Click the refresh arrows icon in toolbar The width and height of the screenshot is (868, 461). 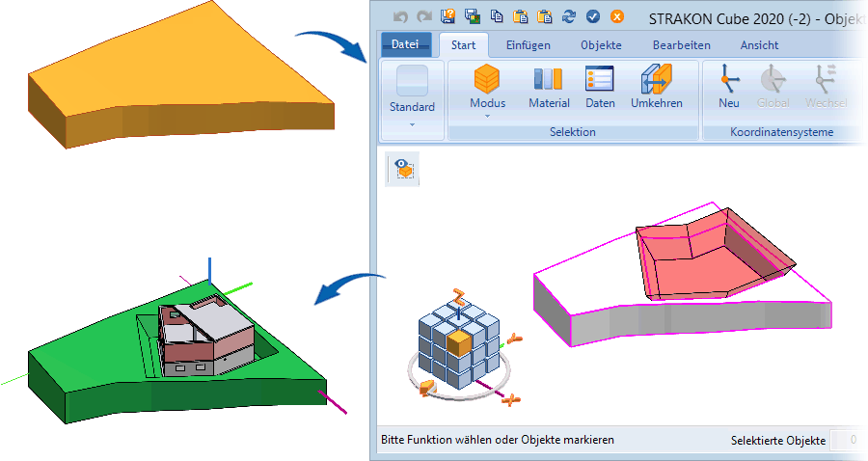(x=569, y=16)
